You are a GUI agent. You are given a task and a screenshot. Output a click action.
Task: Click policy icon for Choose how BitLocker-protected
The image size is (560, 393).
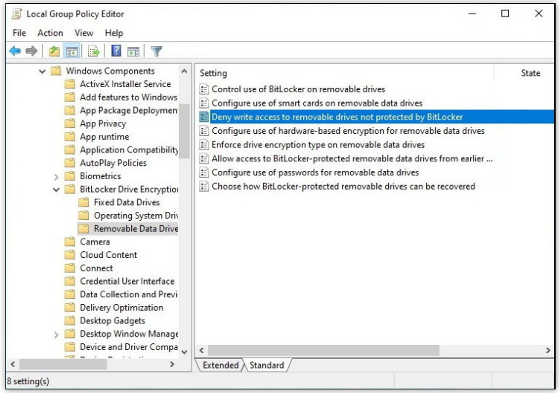(204, 186)
